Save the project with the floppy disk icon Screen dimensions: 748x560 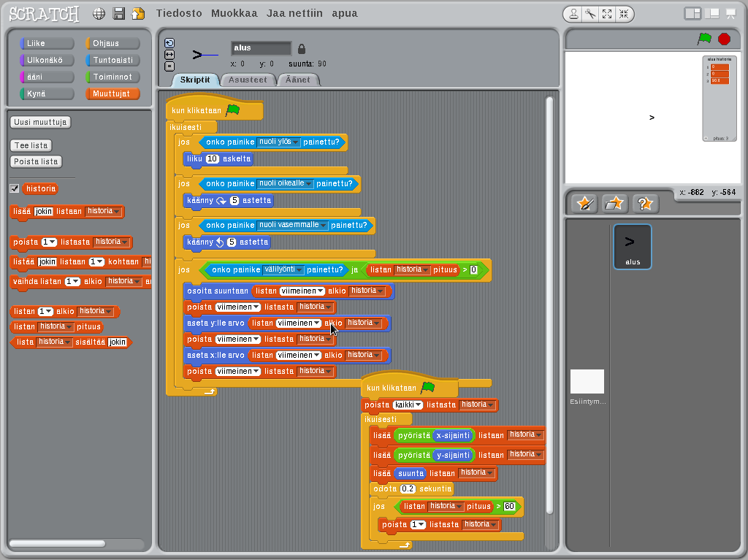pos(119,14)
